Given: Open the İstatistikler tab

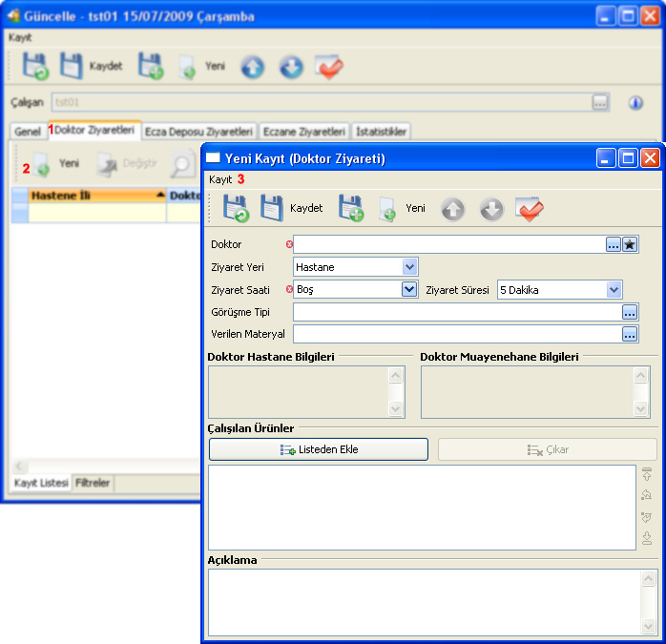Looking at the screenshot, I should pos(382,132).
